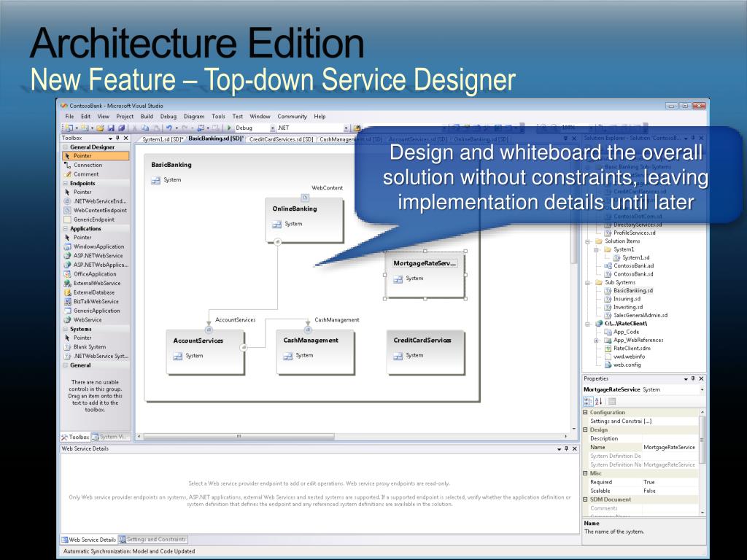
Task: Start debugging with the green play icon
Action: [x=229, y=128]
